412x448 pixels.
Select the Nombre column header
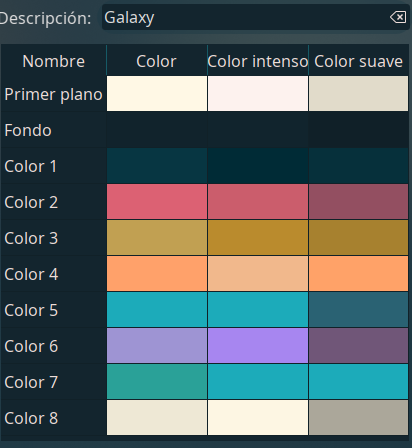pos(54,61)
